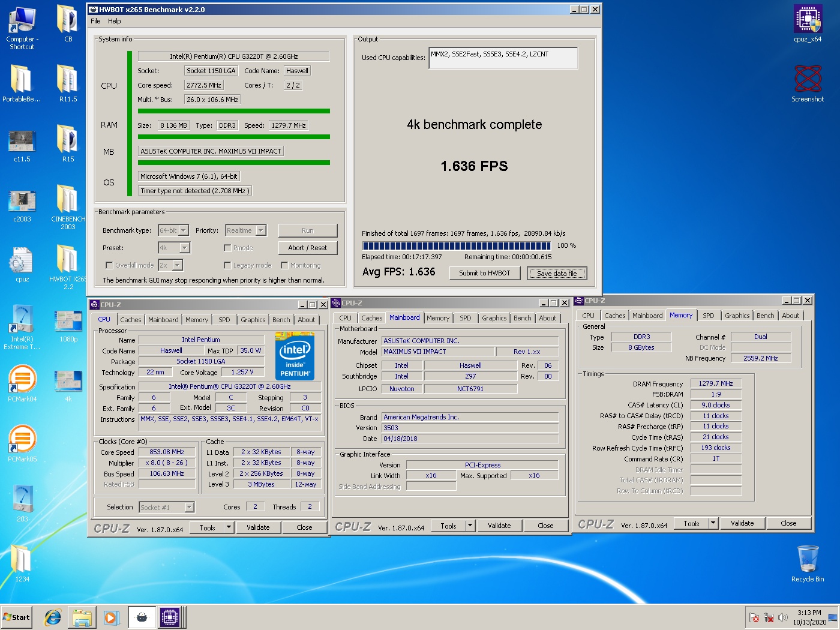Viewport: 840px width, 630px height.
Task: Click the Start button
Action: pos(17,617)
